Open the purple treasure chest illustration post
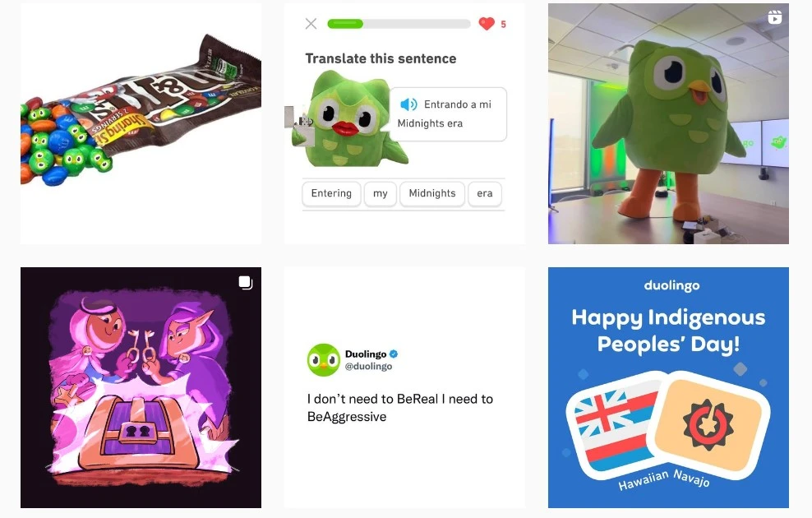The height and width of the screenshot is (518, 812). point(141,387)
